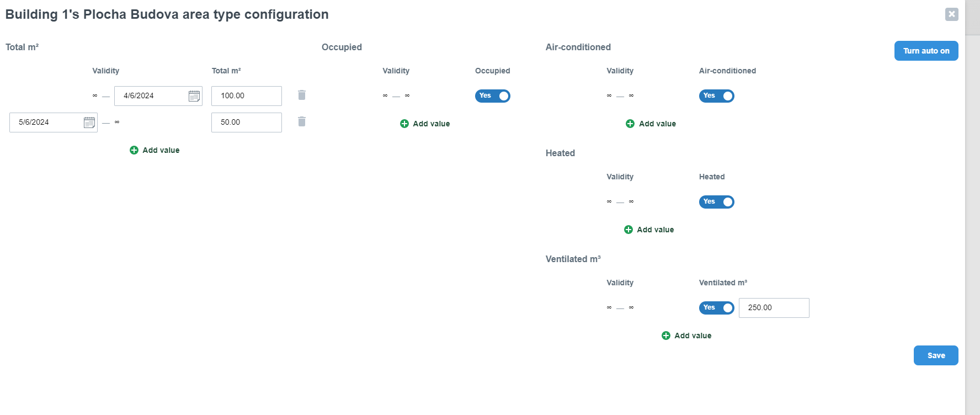Click plus icon under Air-conditioned section
The image size is (980, 415).
click(630, 124)
